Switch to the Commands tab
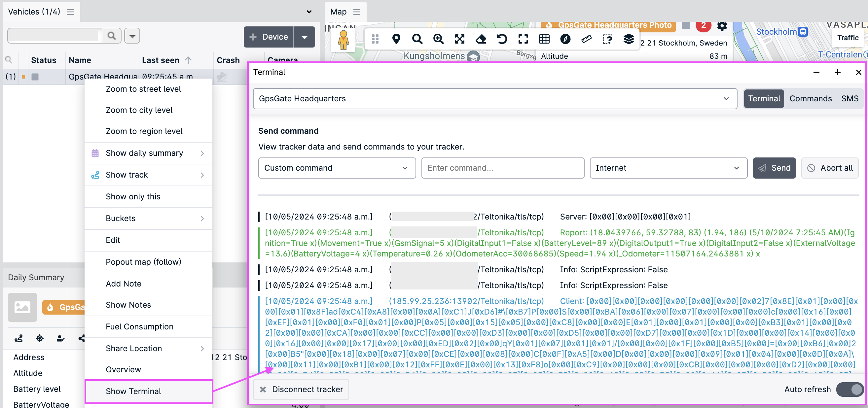 point(811,98)
